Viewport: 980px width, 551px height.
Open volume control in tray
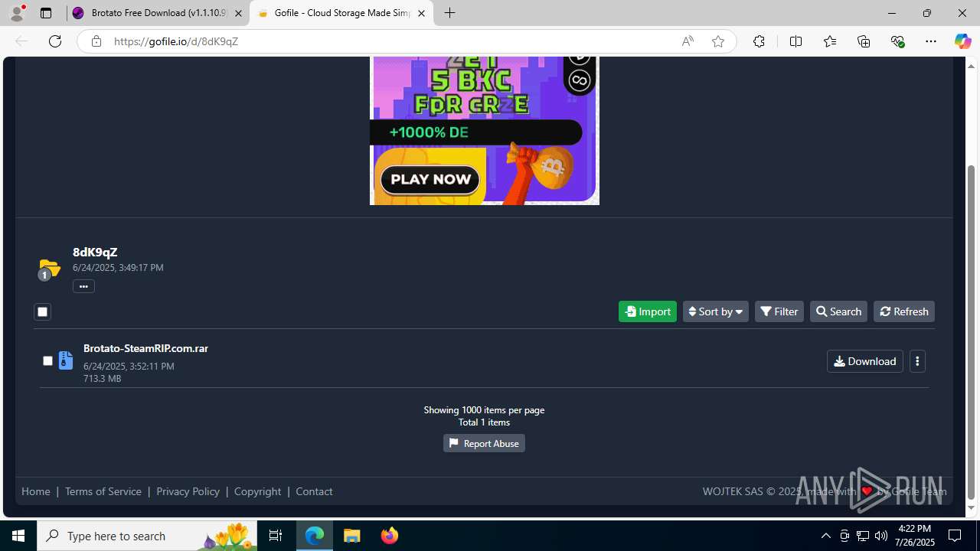pos(880,536)
